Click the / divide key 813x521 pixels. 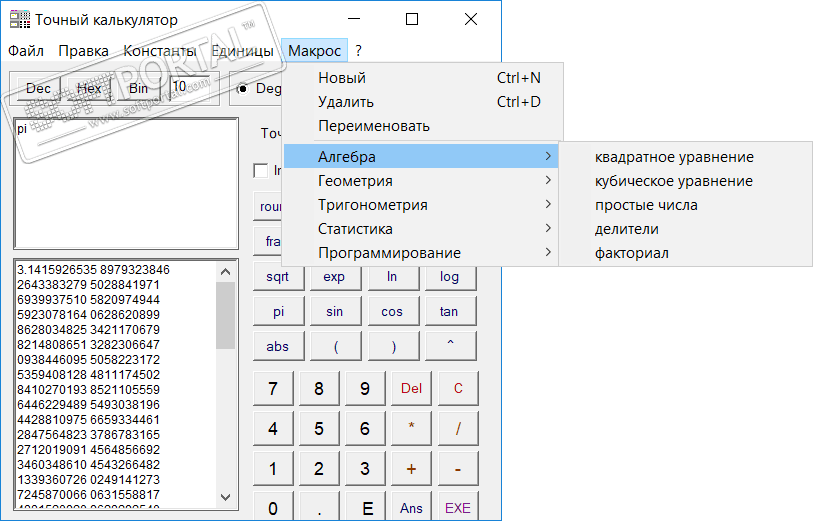(x=458, y=429)
